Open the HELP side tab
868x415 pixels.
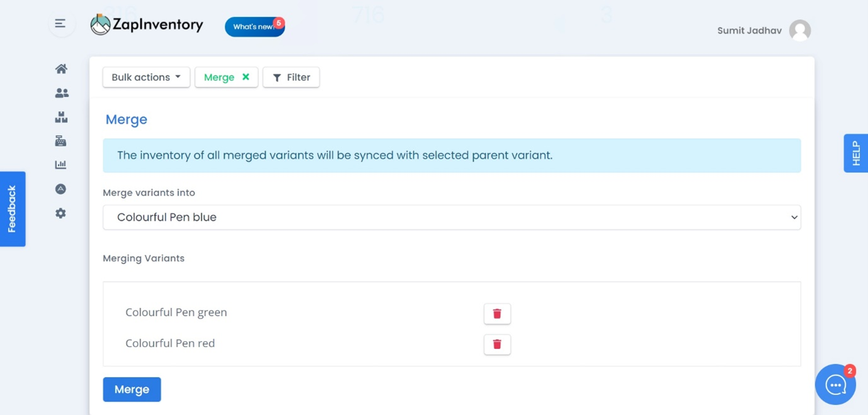(x=856, y=153)
